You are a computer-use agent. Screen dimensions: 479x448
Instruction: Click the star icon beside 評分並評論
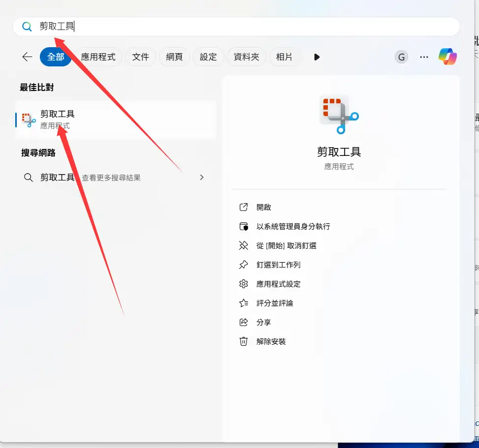[x=244, y=303]
